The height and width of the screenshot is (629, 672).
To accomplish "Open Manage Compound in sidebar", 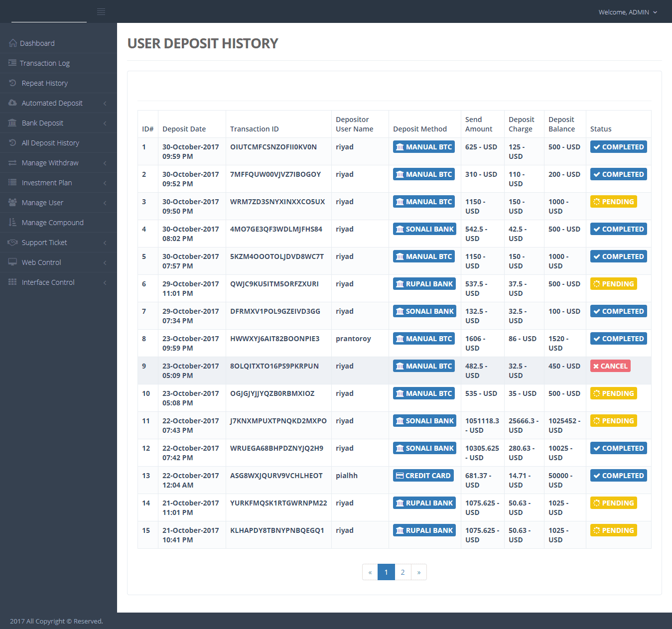I will coord(52,223).
